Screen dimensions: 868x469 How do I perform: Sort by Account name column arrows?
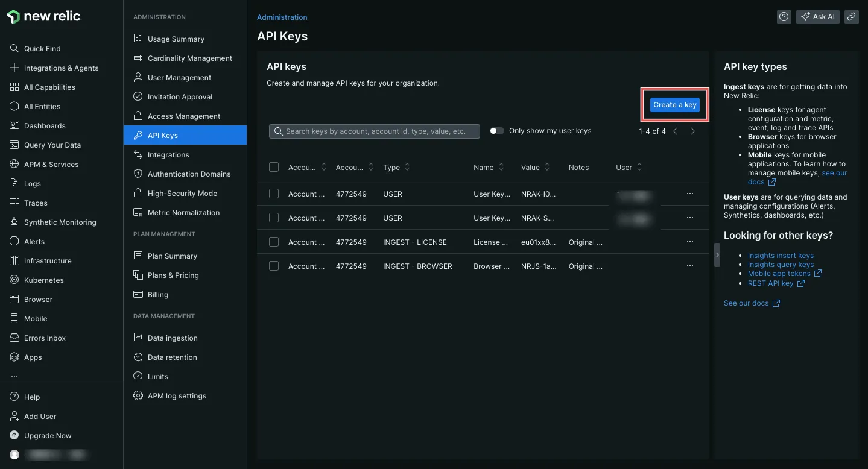point(324,167)
